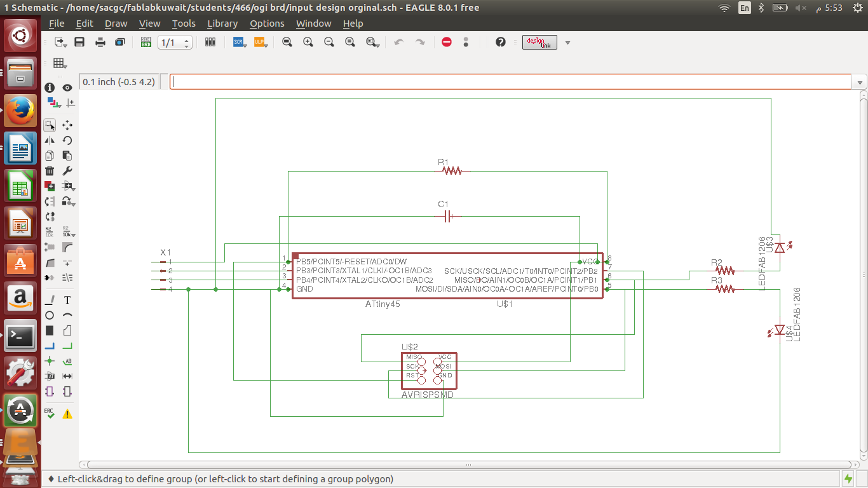Image resolution: width=868 pixels, height=488 pixels.
Task: Select the Name tool (R2 10k)
Action: (x=50, y=232)
